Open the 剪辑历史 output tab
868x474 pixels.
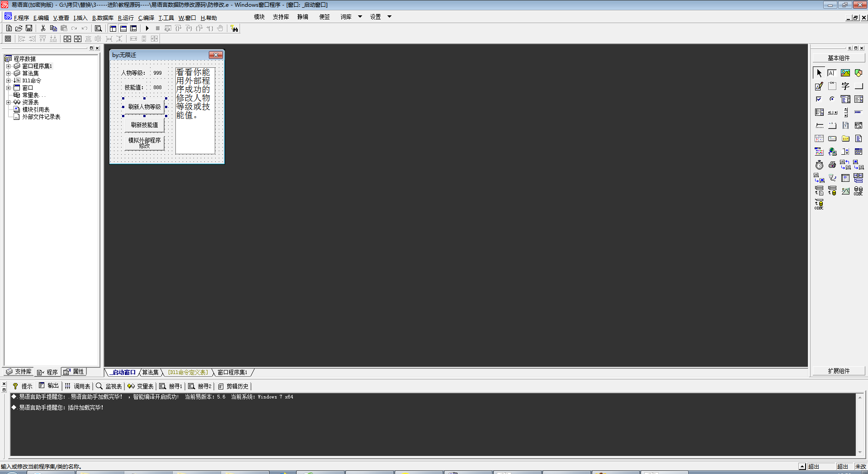(233, 386)
